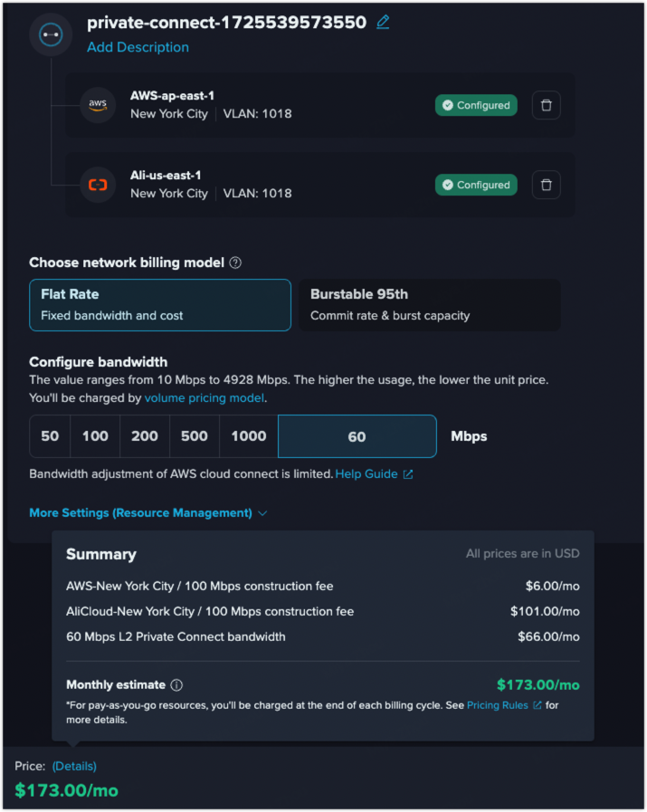Choose the 500 Mbps bandwidth option
This screenshot has height=812, width=647.
click(195, 436)
